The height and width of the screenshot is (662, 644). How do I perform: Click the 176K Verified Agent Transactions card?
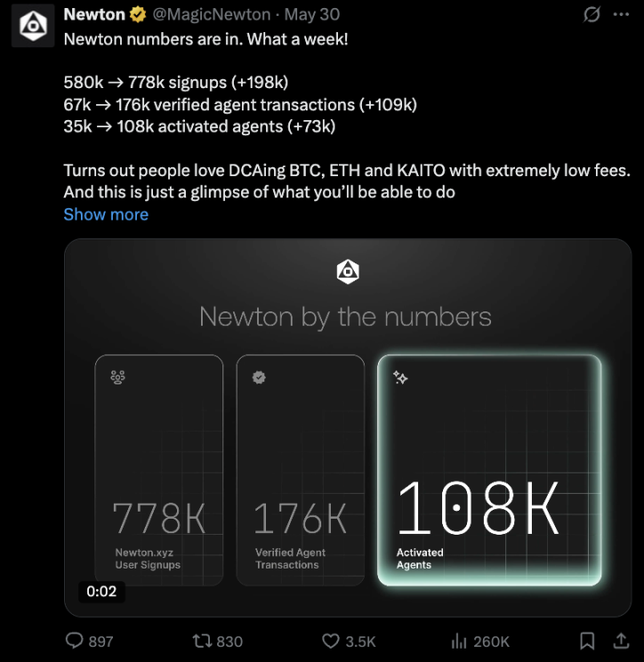300,470
